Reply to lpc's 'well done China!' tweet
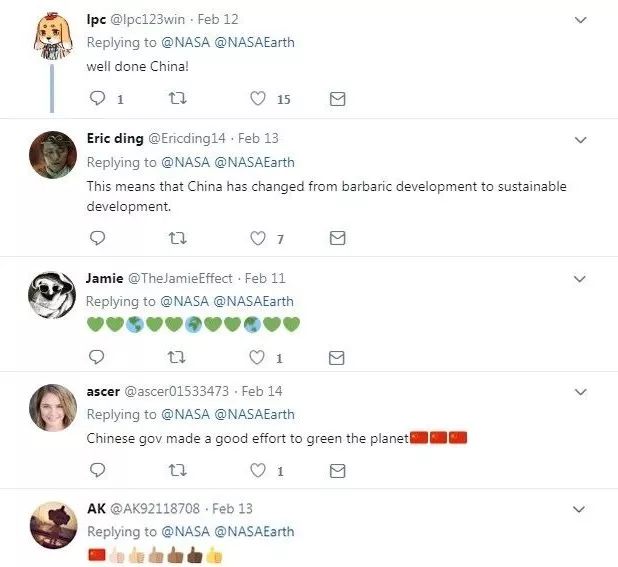The width and height of the screenshot is (618, 567). click(97, 98)
